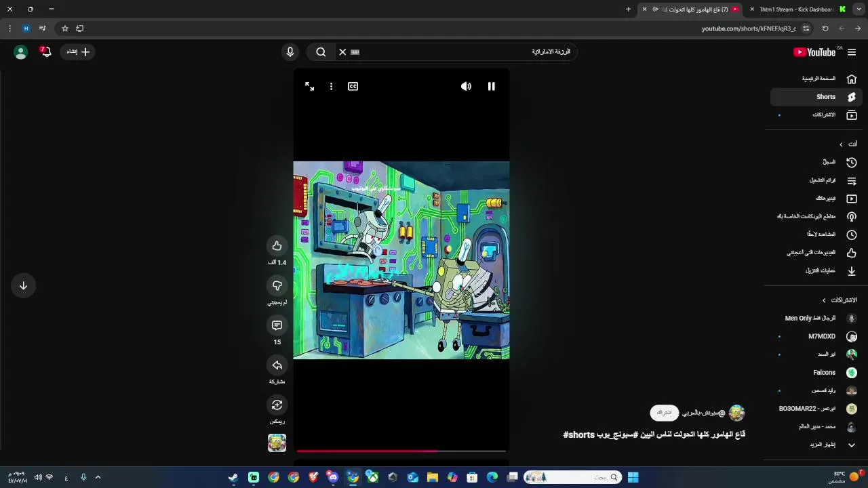Seek on the red progress bar of the Short
Image resolution: width=868 pixels, height=488 pixels.
tap(401, 450)
